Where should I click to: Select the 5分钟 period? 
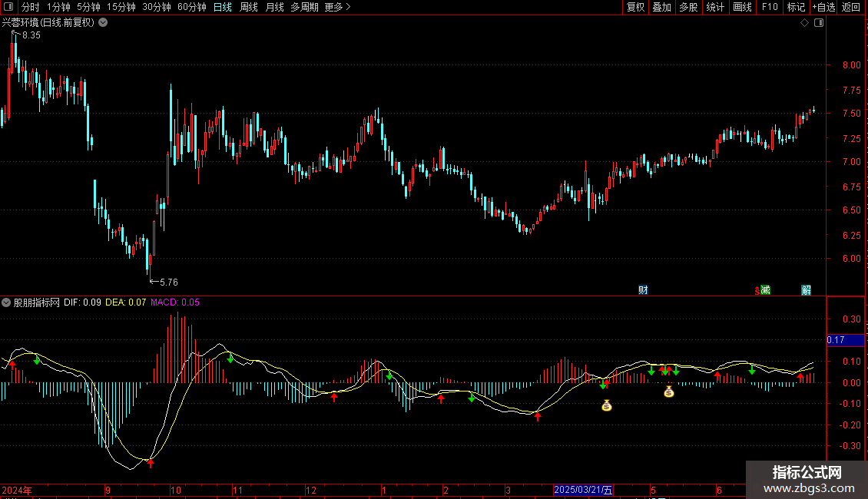[x=88, y=7]
